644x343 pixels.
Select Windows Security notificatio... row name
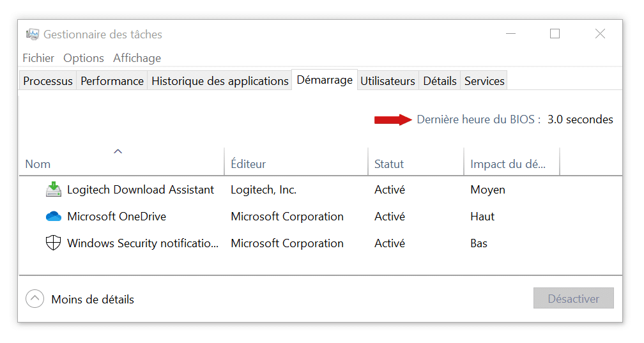[143, 243]
